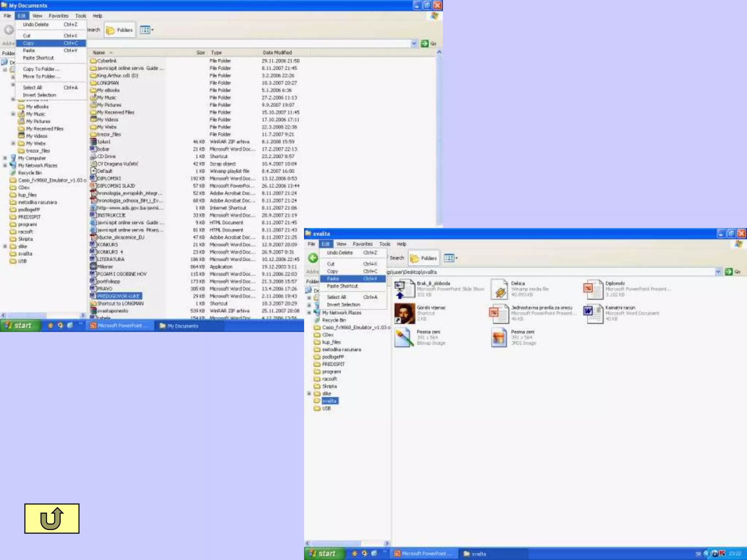Select the Brak_&_sloboda slide show icon
Image resolution: width=747 pixels, height=560 pixels.
405,289
